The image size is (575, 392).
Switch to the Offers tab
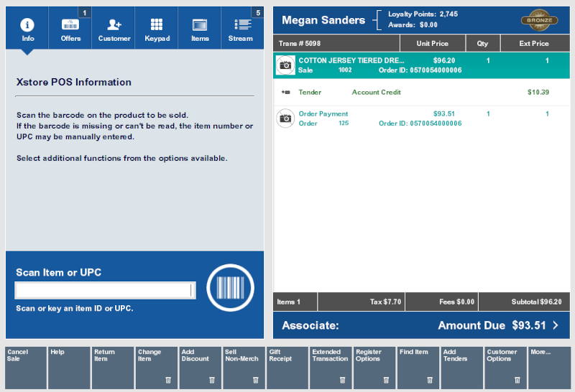70,28
